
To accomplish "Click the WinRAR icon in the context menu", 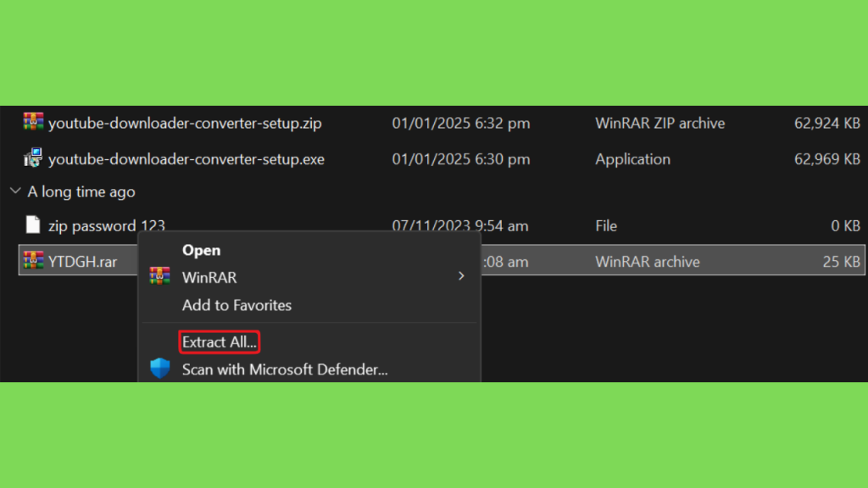I will pos(159,276).
